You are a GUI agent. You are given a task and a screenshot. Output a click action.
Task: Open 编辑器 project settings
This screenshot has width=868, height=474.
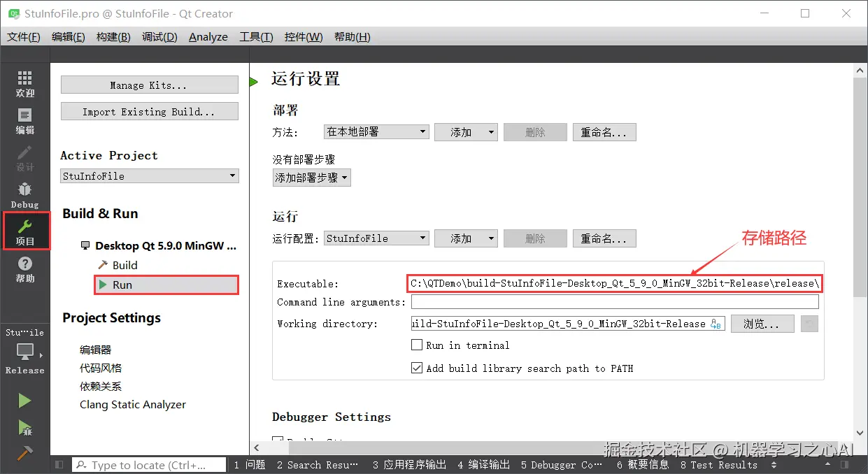tap(96, 350)
